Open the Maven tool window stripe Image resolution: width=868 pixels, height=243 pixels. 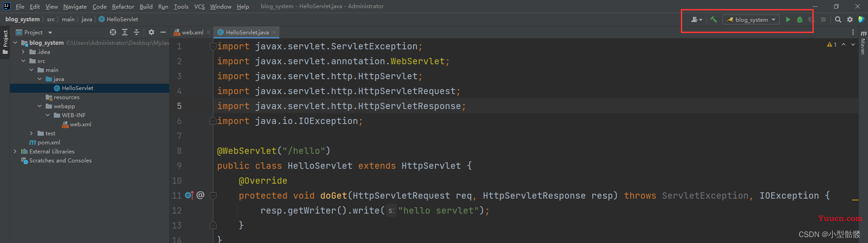[x=863, y=43]
